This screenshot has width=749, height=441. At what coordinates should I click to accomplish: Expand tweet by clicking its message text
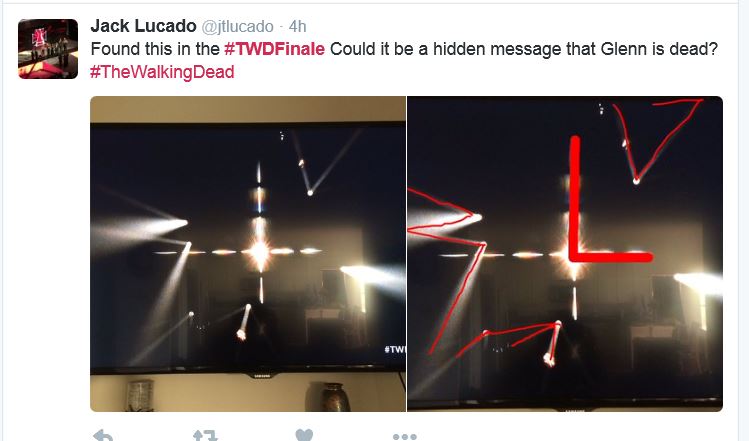point(404,60)
